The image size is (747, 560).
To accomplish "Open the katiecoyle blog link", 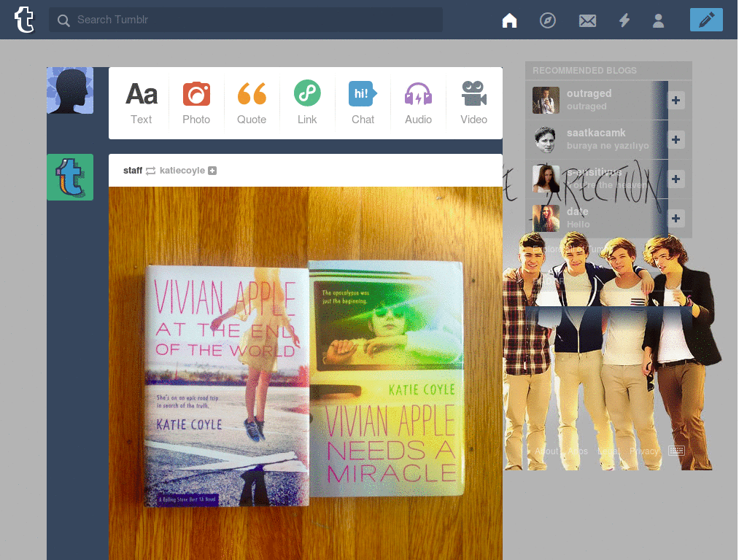I will pos(182,171).
